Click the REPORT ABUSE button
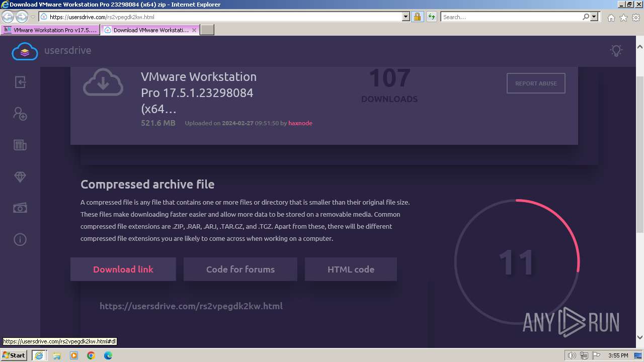The height and width of the screenshot is (362, 644). (x=536, y=83)
